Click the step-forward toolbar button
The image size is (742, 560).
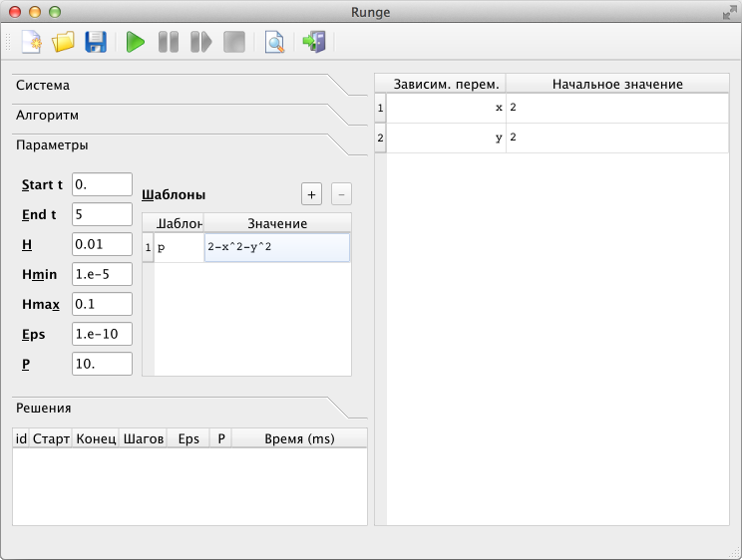(x=201, y=42)
